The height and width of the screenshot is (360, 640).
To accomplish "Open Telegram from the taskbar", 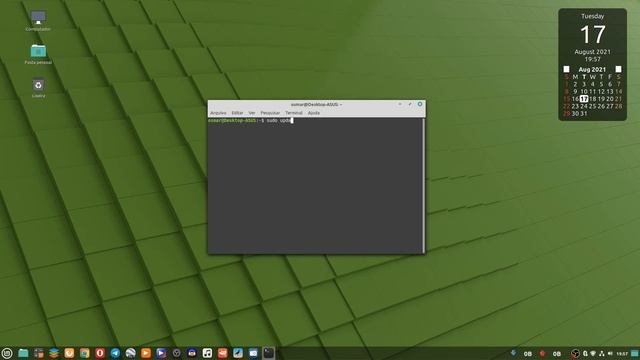I will (x=116, y=353).
